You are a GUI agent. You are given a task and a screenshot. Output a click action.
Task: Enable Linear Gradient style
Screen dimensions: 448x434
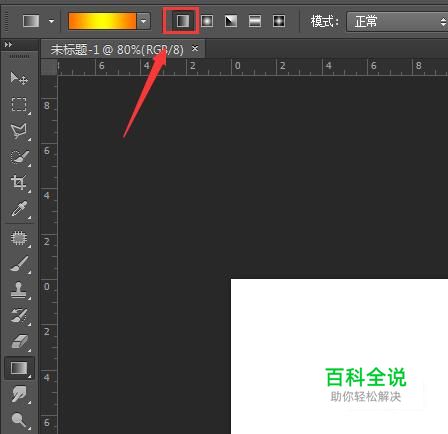pos(183,21)
